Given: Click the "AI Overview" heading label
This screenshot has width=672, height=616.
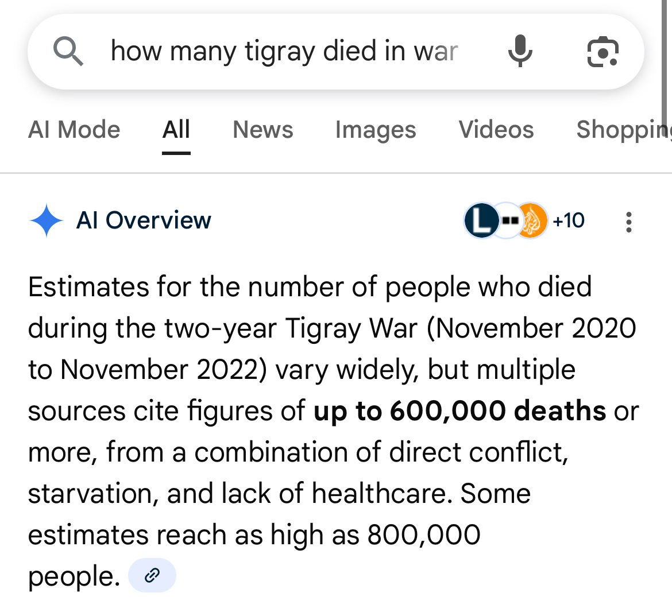Looking at the screenshot, I should 144,220.
